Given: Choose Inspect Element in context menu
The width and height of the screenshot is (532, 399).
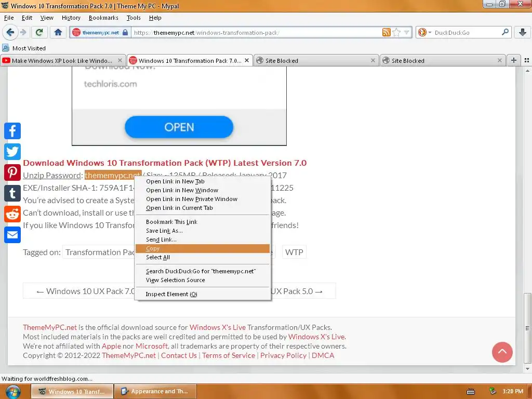Looking at the screenshot, I should click(203, 294).
